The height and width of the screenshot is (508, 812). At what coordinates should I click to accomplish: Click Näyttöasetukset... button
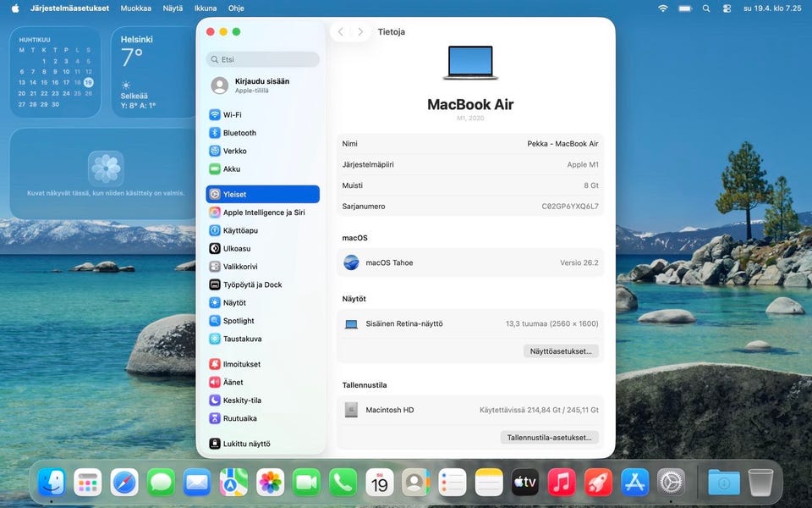click(x=561, y=351)
